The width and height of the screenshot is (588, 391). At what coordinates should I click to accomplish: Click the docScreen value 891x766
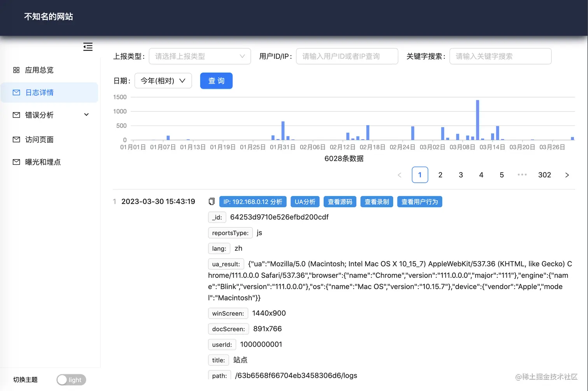pyautogui.click(x=268, y=329)
